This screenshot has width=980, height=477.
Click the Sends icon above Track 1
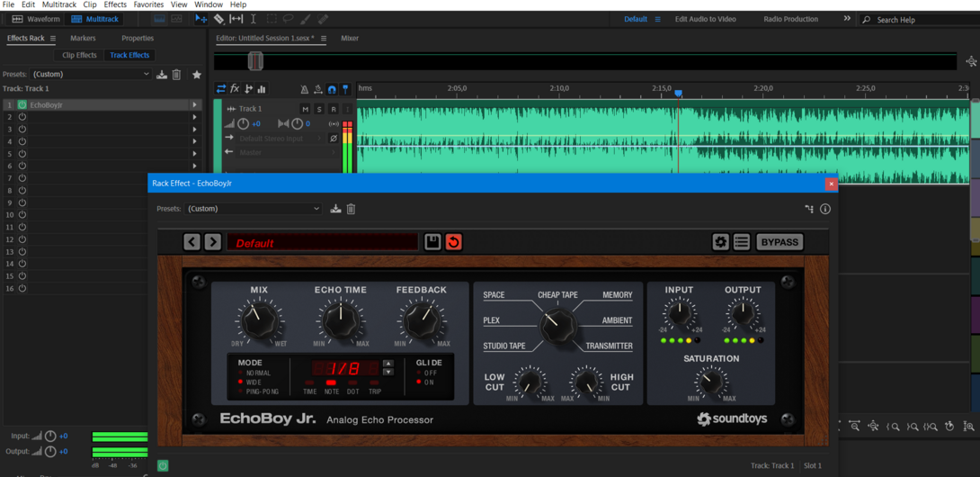pos(249,89)
